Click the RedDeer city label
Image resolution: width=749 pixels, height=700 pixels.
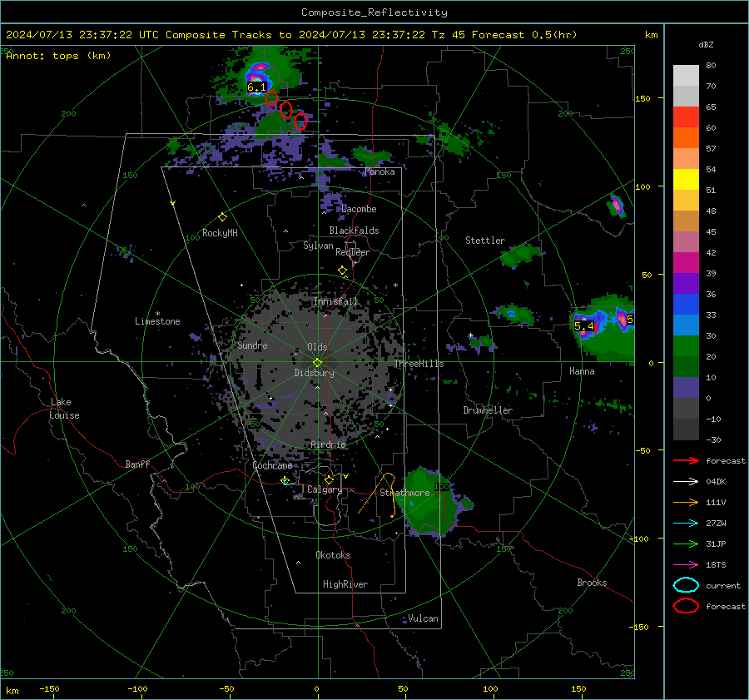353,252
